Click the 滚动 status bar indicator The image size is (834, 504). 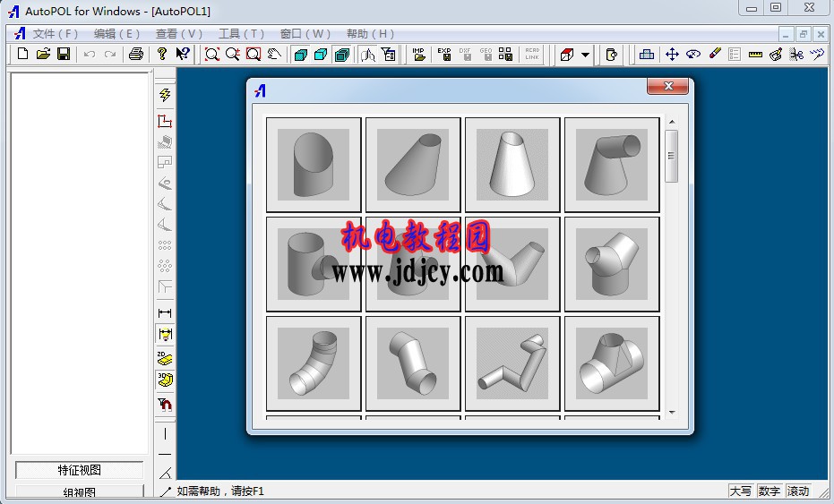coord(798,491)
